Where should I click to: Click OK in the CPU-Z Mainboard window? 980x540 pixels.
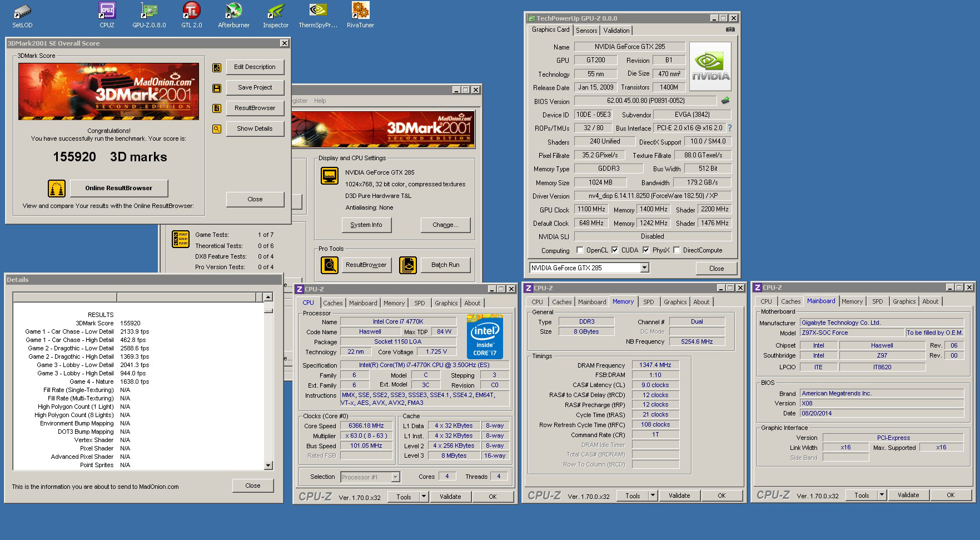[951, 495]
